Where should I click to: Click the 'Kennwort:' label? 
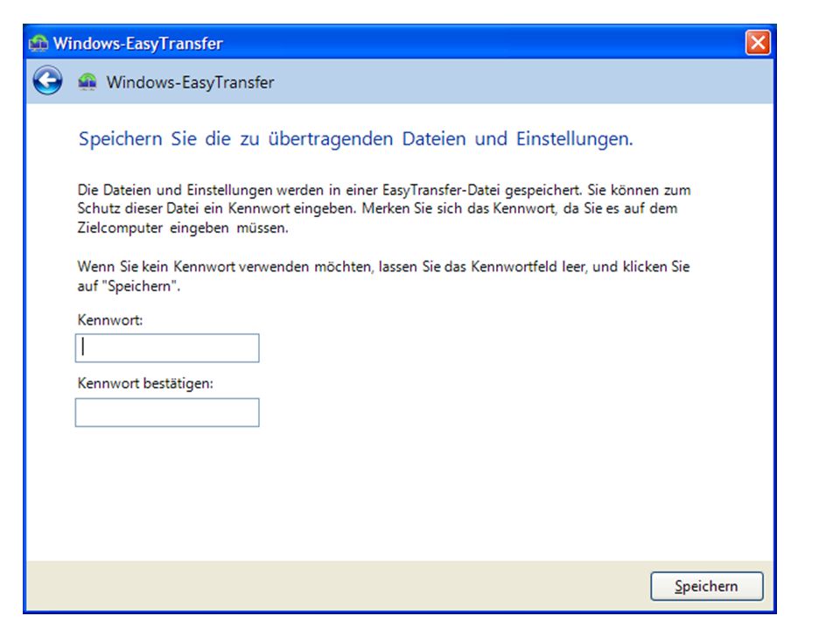110,320
